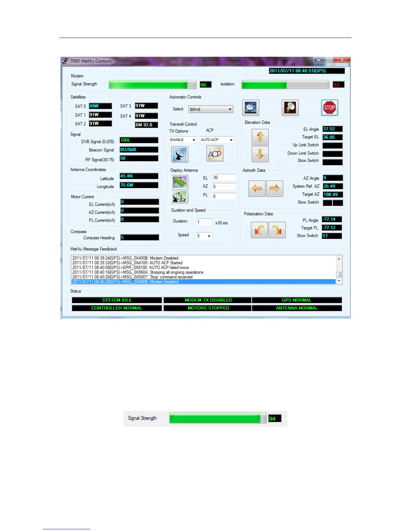Click the modem Signal Strength value 90

click(x=205, y=85)
